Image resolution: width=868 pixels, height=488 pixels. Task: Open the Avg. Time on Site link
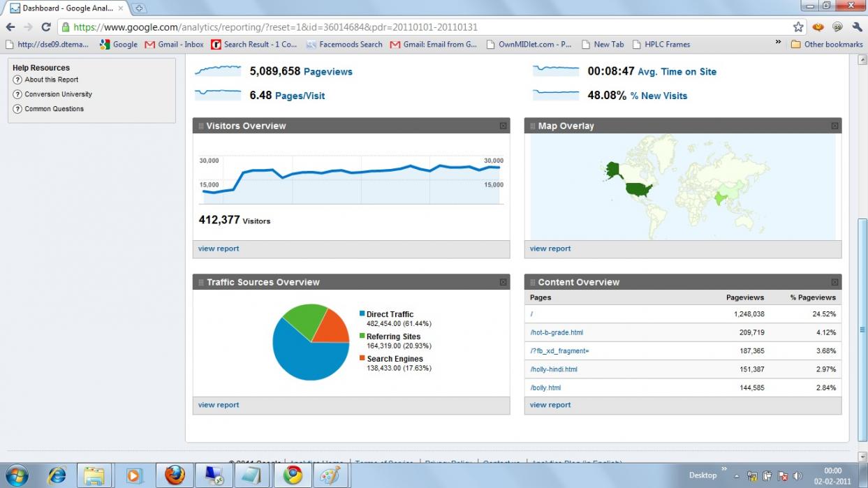point(677,72)
